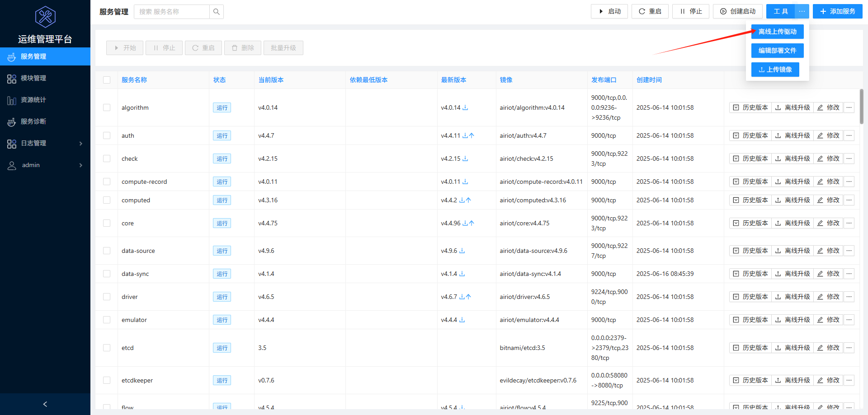Toggle the select-all checkbox in table header
Screen dimensions: 868x415
(x=107, y=80)
